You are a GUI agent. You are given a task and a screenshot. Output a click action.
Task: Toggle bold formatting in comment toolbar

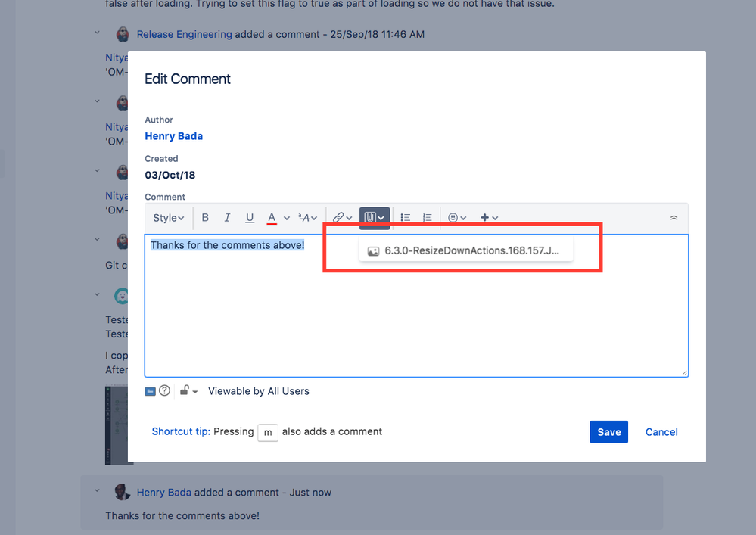[x=205, y=218]
